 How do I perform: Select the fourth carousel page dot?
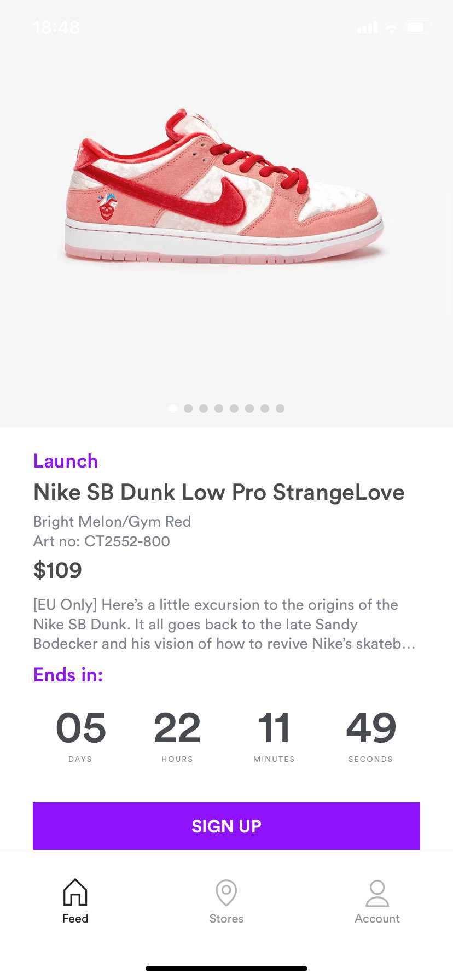click(x=219, y=408)
